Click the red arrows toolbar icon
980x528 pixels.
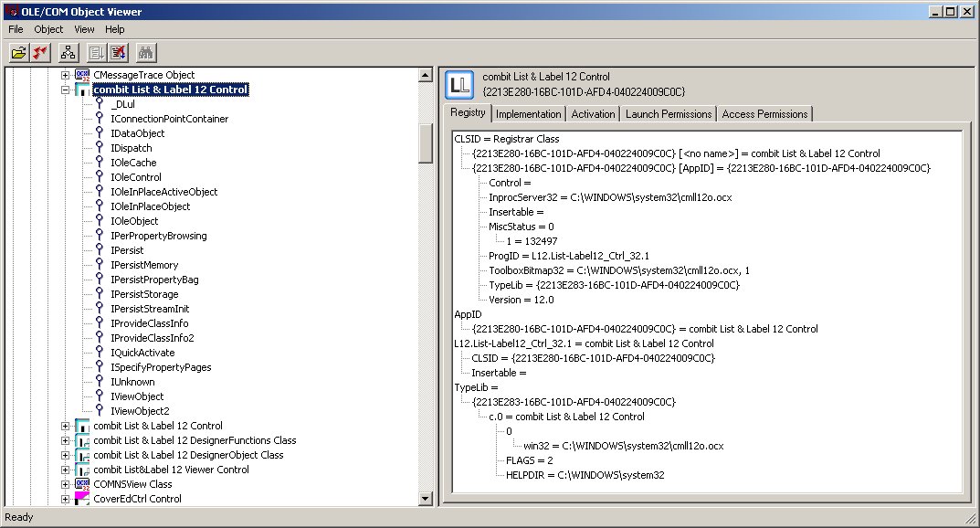39,52
